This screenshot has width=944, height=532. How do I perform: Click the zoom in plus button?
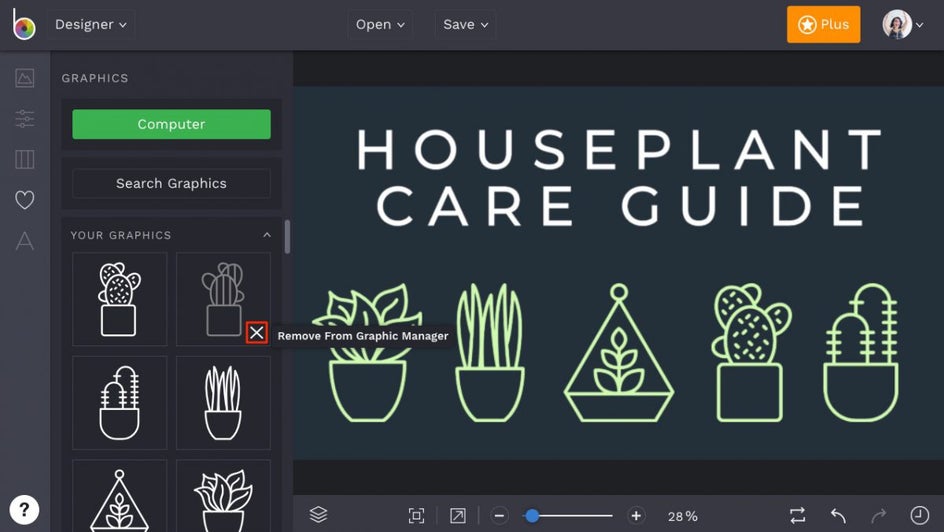(x=636, y=516)
